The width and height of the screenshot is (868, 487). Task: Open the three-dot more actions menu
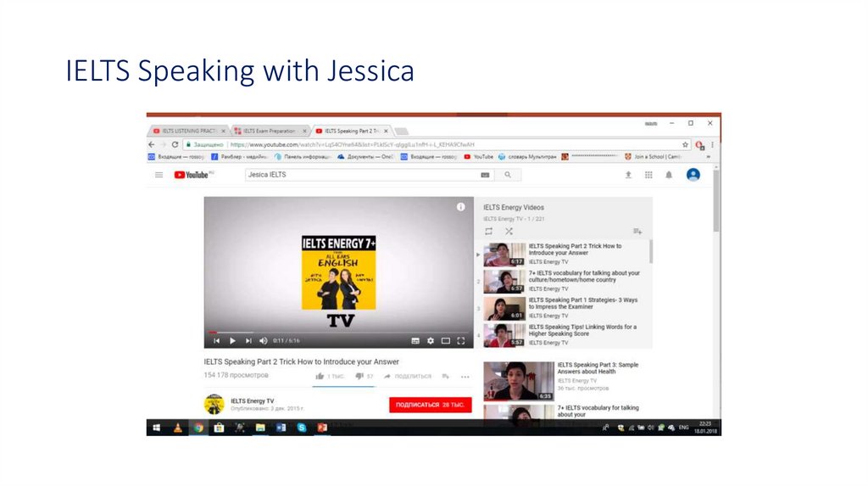pos(465,376)
